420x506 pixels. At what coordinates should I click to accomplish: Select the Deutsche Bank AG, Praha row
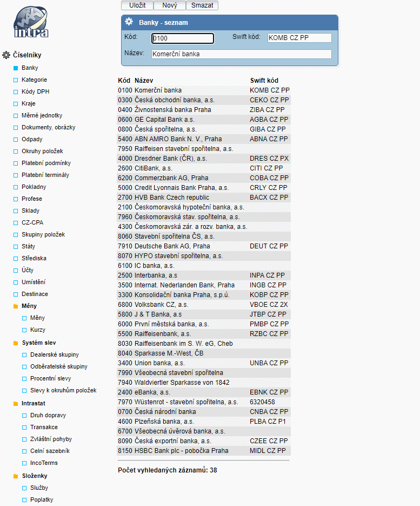click(x=204, y=246)
